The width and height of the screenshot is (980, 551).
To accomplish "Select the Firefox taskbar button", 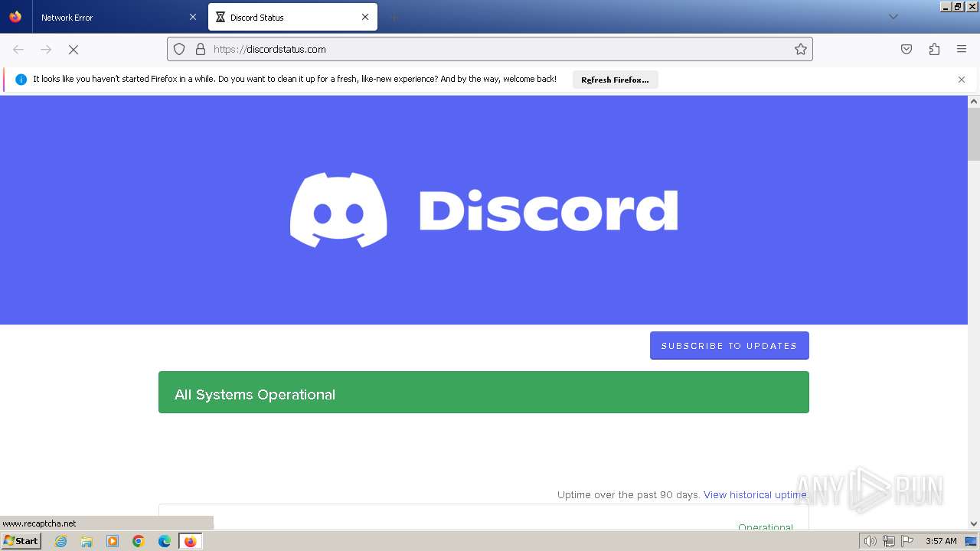I will tap(191, 541).
